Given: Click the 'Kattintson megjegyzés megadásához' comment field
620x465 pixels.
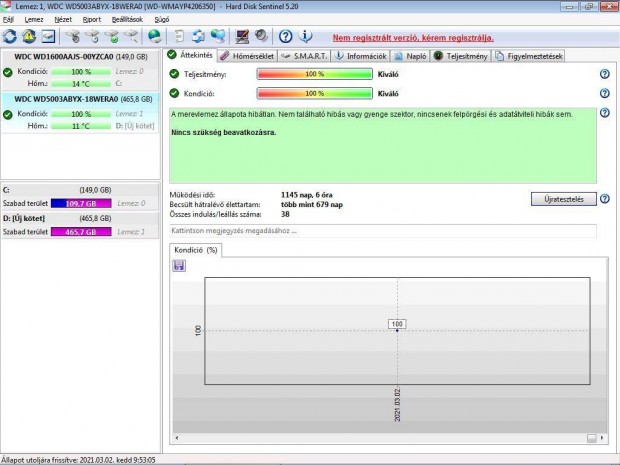Looking at the screenshot, I should 383,231.
